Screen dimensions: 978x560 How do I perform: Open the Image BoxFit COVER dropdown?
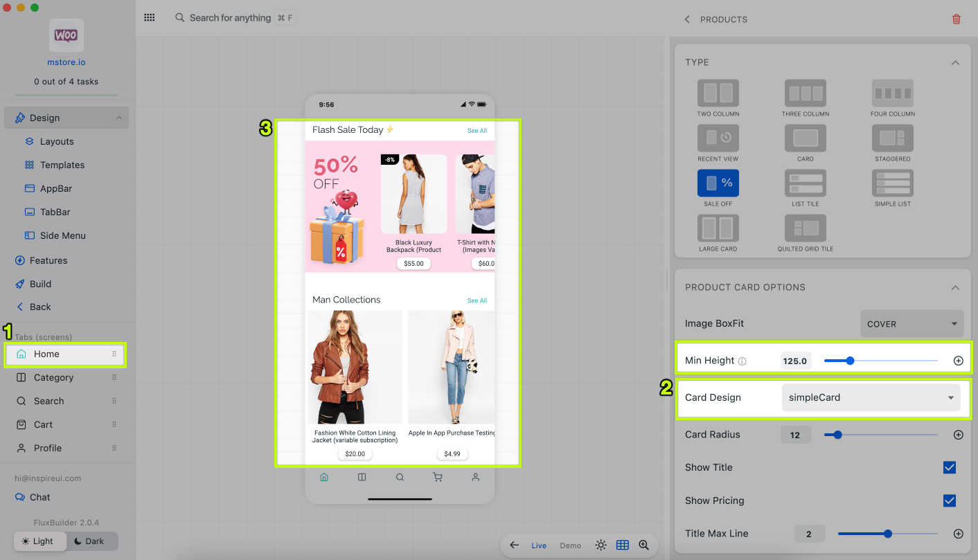(911, 324)
